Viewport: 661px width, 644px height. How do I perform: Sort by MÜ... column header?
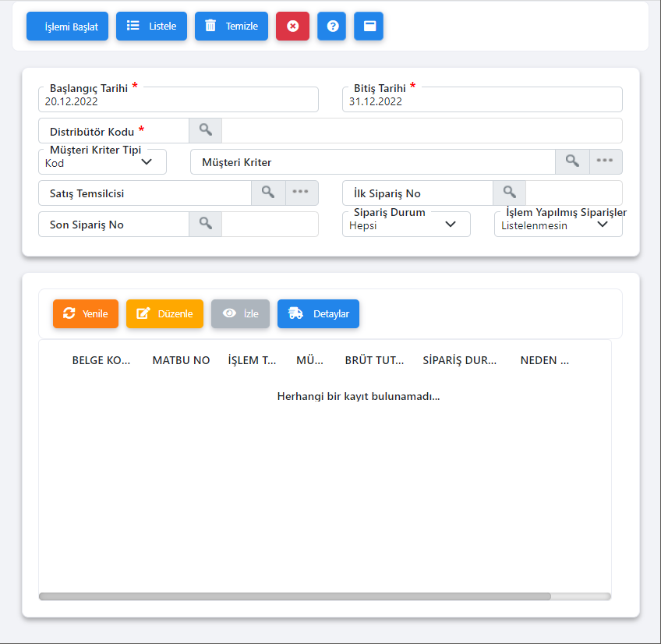click(x=310, y=360)
